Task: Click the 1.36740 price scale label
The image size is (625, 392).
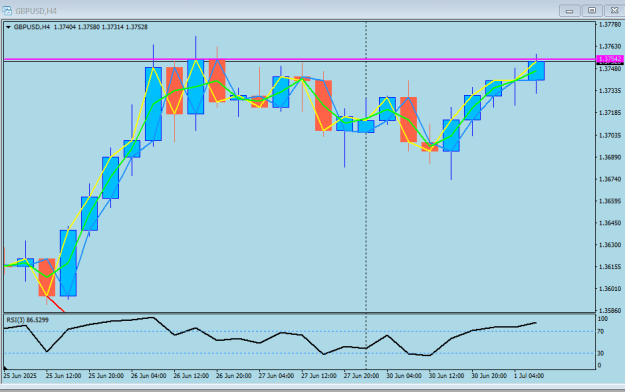Action: coord(610,179)
